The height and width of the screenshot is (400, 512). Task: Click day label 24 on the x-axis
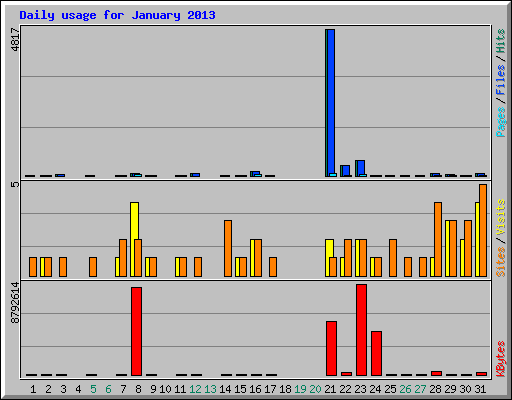pyautogui.click(x=375, y=389)
